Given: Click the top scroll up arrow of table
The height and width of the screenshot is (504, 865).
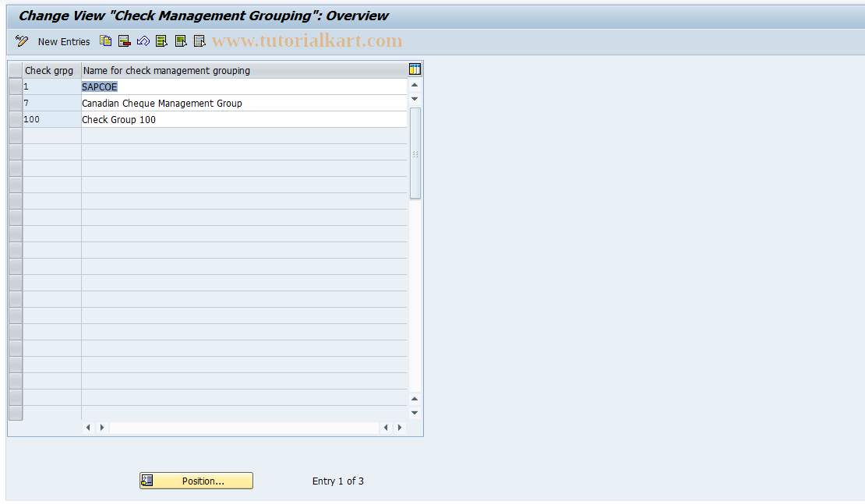Looking at the screenshot, I should point(415,85).
